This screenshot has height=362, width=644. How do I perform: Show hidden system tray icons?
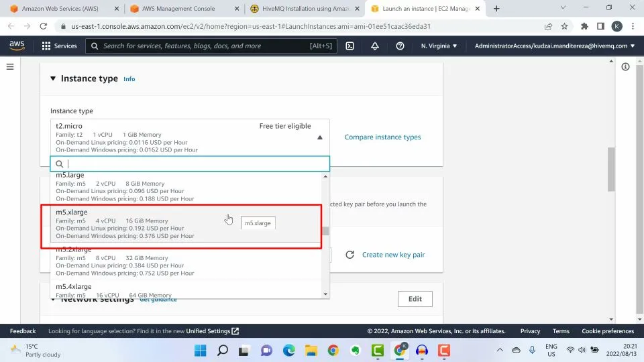coord(500,350)
